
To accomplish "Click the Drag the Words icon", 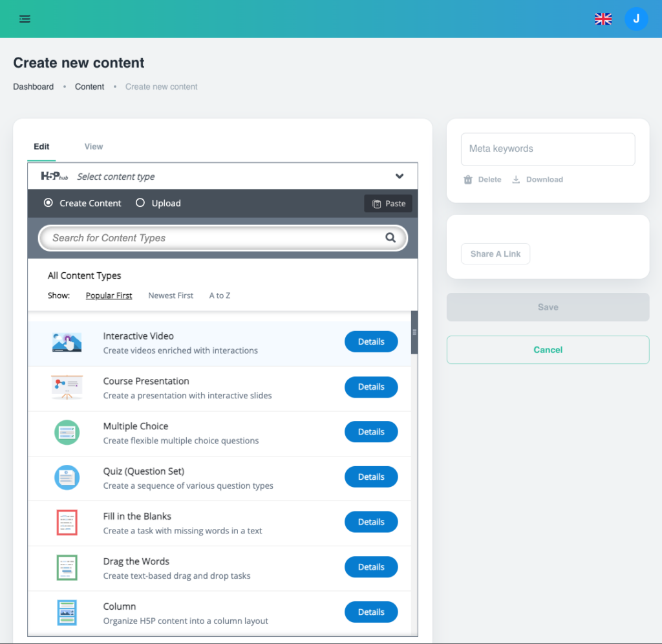I will (x=67, y=568).
